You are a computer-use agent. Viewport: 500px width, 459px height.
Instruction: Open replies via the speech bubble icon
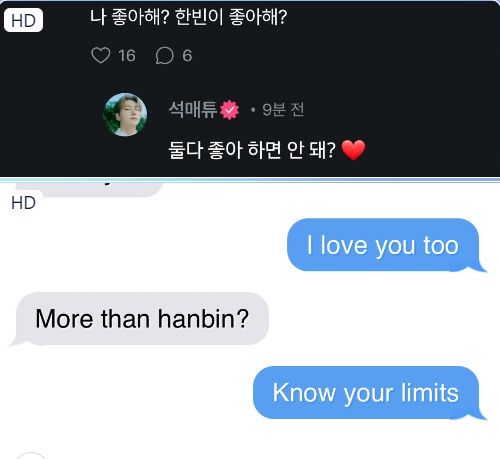164,55
